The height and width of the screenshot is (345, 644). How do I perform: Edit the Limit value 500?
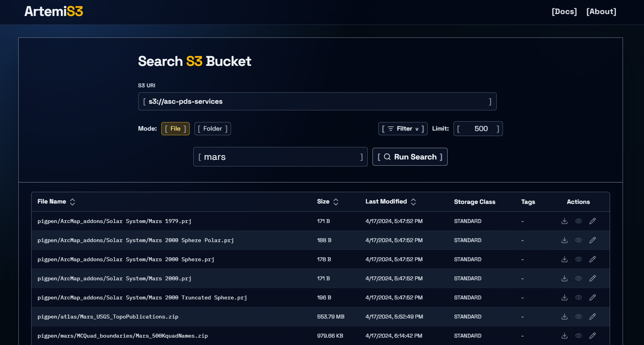[x=478, y=129]
